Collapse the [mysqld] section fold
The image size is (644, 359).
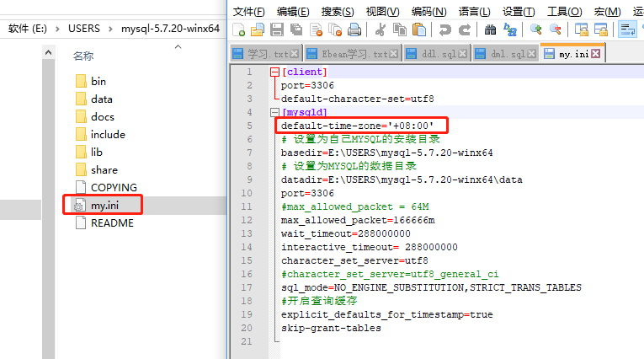coord(274,112)
